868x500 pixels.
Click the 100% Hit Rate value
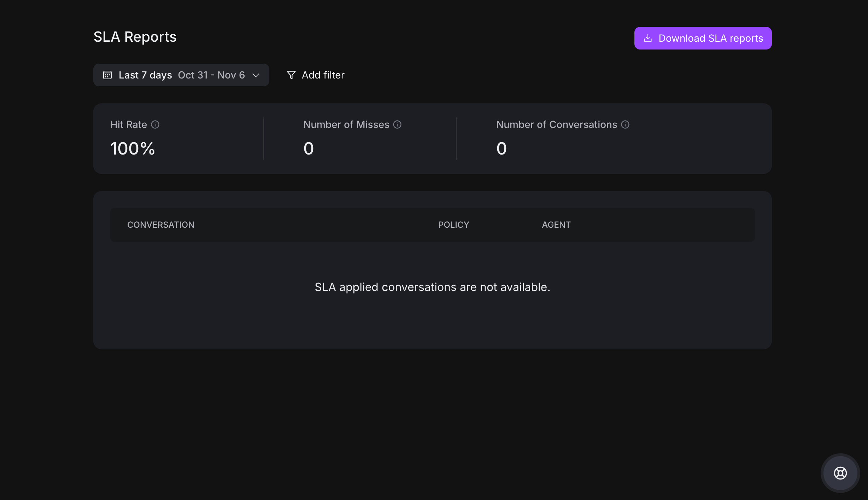133,149
